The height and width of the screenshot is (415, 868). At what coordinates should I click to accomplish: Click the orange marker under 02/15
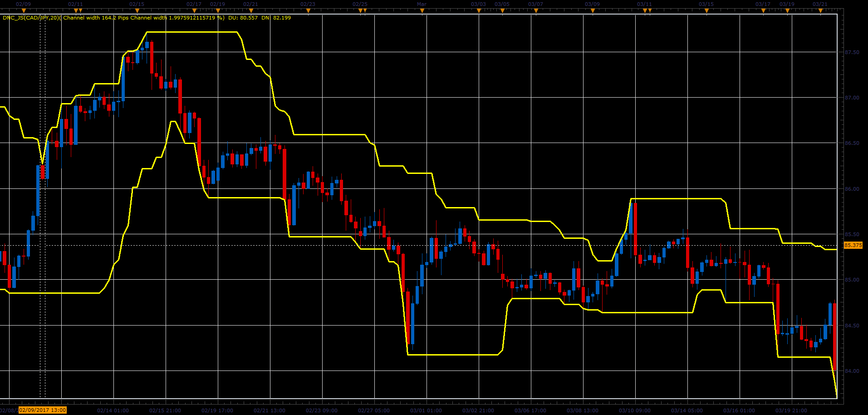(137, 11)
